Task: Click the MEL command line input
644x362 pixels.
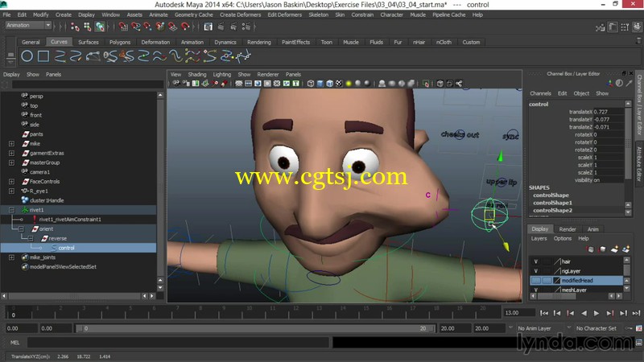Action: pos(178,343)
